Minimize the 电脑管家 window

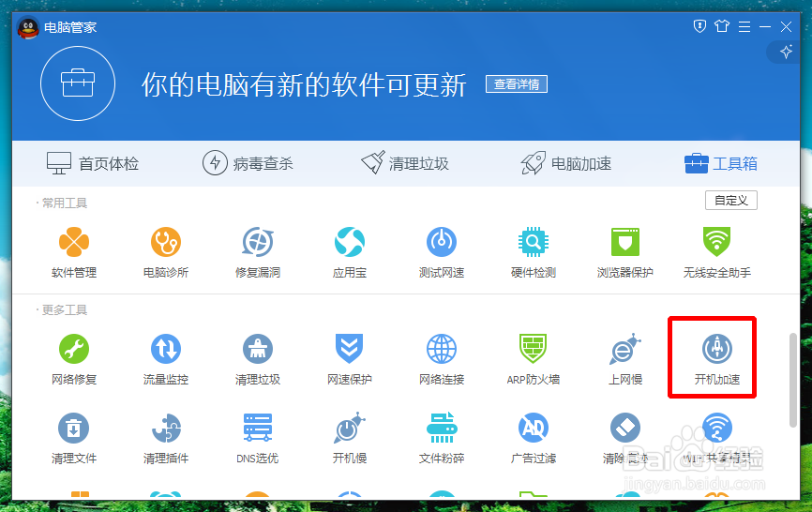(765, 26)
